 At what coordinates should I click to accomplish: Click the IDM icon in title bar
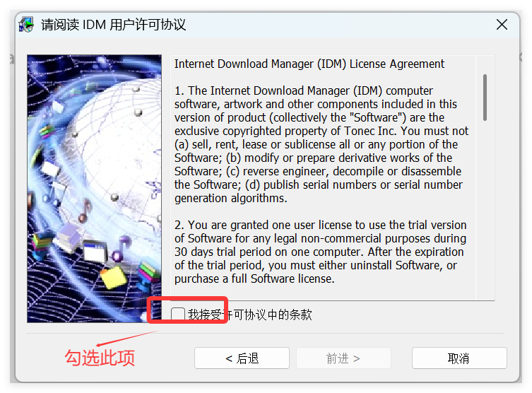pos(26,25)
